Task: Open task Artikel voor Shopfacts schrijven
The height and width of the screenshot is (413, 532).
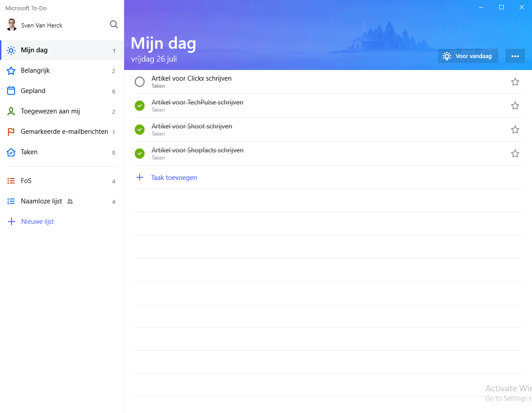Action: point(328,154)
